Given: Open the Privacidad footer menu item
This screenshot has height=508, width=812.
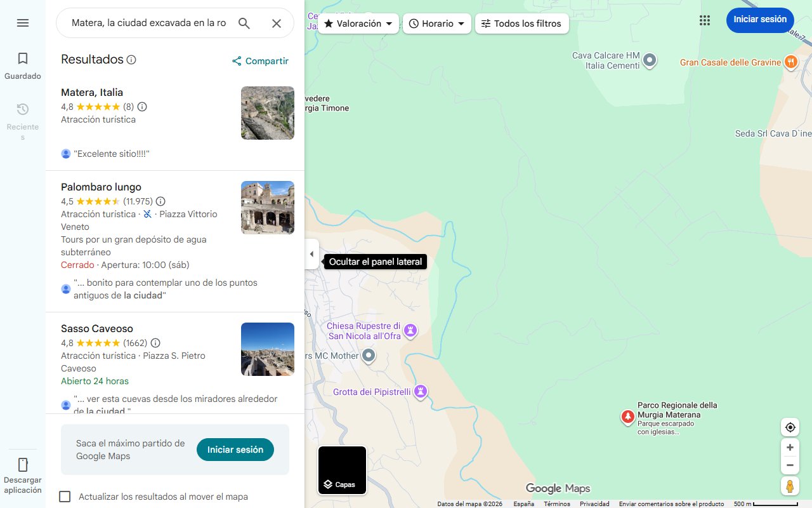Looking at the screenshot, I should tap(594, 504).
